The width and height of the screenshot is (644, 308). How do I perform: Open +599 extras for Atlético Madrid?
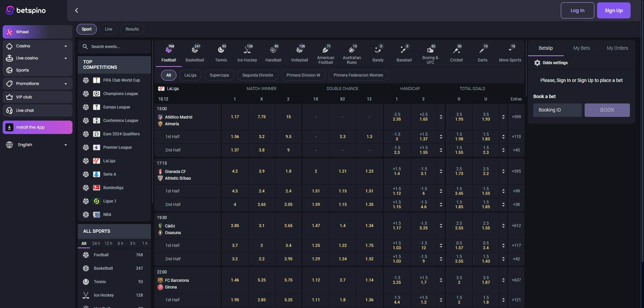pyautogui.click(x=516, y=117)
